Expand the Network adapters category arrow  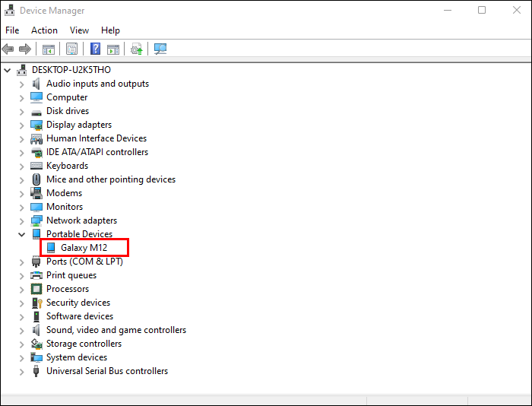(x=21, y=221)
